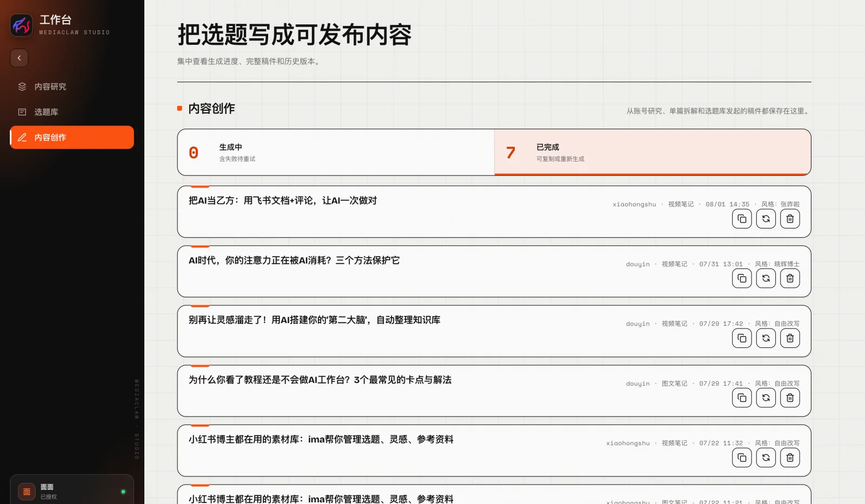
Task: Regenerate the 为什么你看了教程 draft
Action: pos(766,398)
